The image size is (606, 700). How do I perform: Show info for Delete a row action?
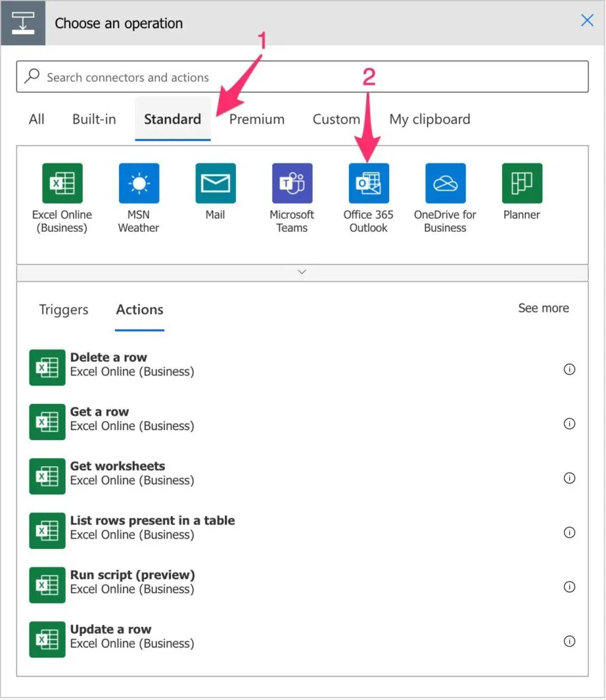[569, 369]
